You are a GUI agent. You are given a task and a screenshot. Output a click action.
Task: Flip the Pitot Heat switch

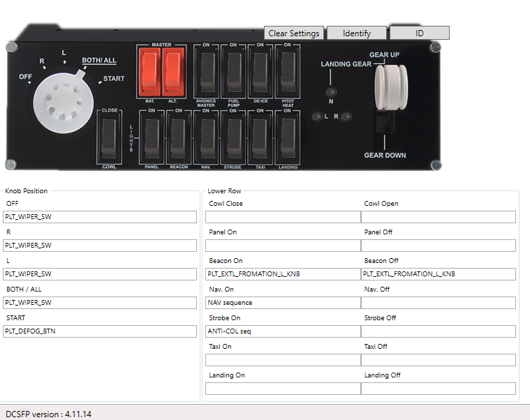tap(287, 73)
